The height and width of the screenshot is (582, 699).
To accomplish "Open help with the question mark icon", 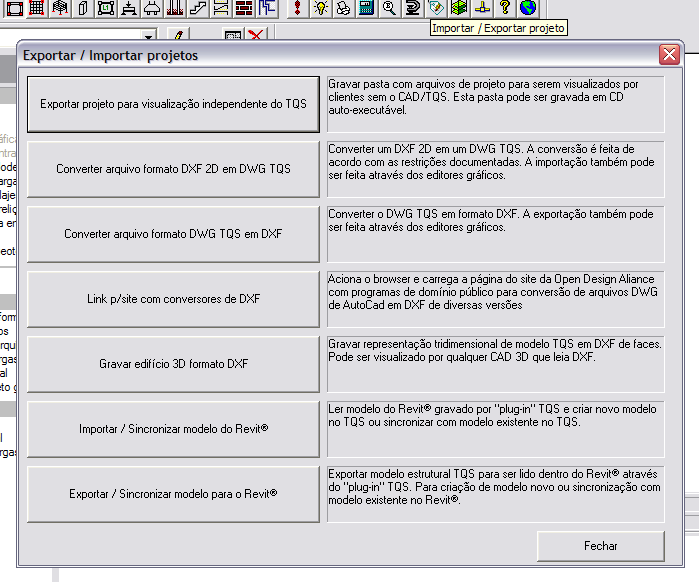I will click(x=505, y=8).
